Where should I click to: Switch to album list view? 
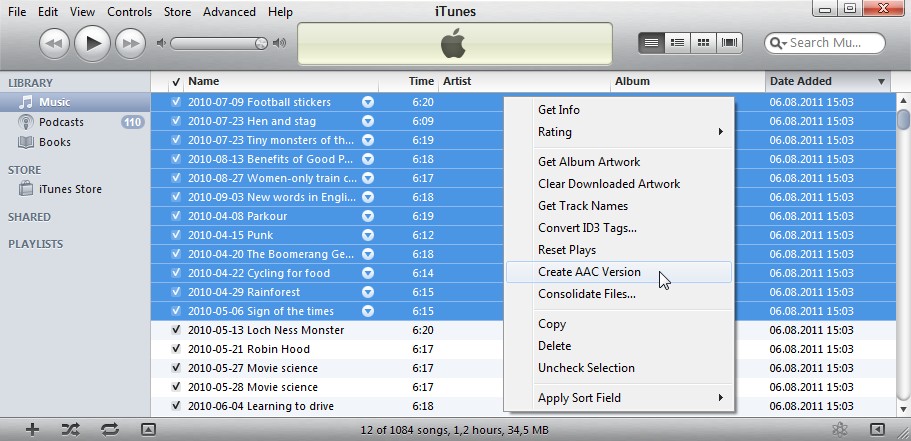(x=677, y=42)
